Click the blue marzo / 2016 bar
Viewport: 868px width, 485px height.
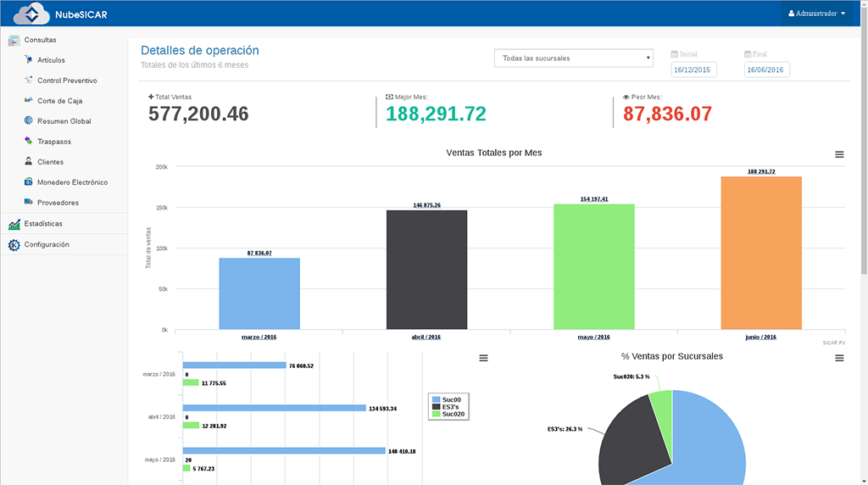pyautogui.click(x=259, y=293)
